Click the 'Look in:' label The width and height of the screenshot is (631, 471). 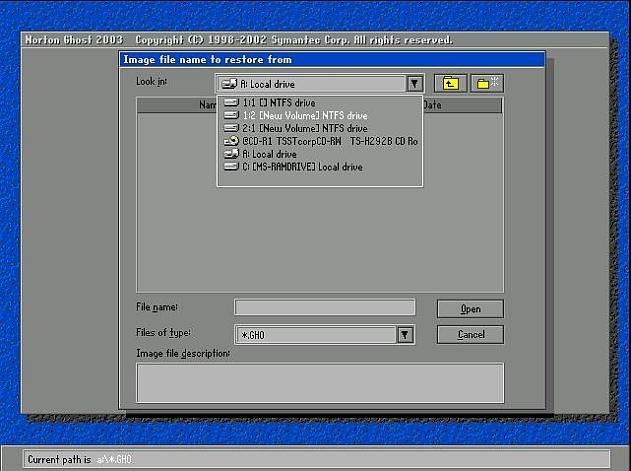pos(151,81)
